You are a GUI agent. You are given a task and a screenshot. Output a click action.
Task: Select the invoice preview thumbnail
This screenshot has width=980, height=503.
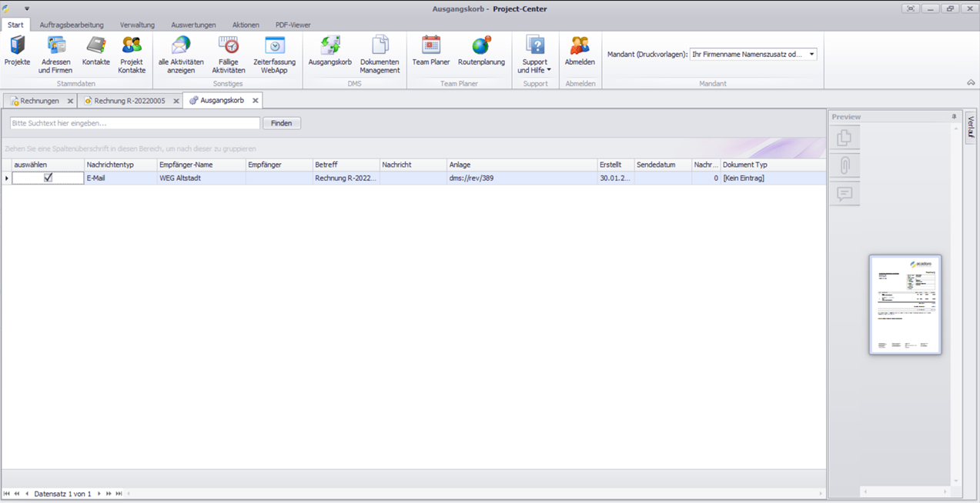click(905, 305)
